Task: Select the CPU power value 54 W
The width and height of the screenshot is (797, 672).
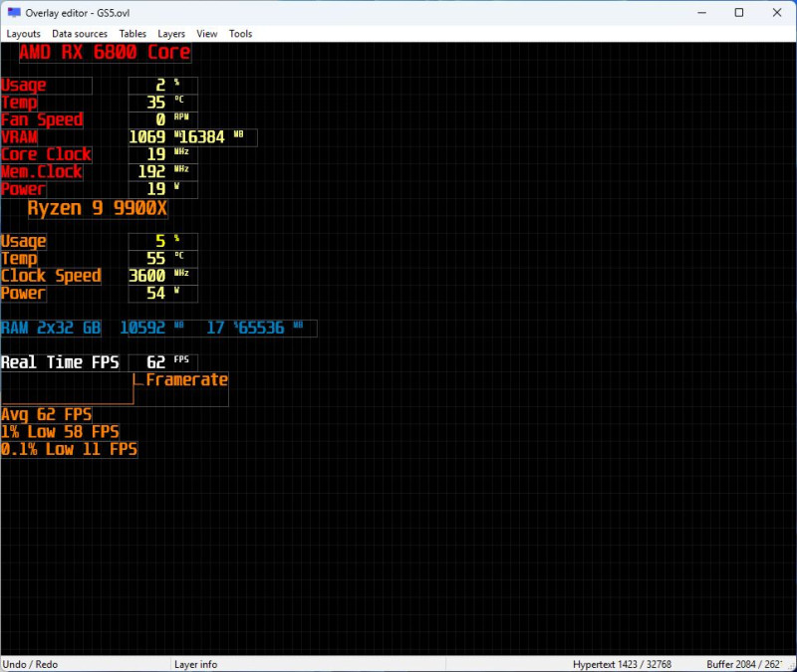Action: (x=162, y=293)
